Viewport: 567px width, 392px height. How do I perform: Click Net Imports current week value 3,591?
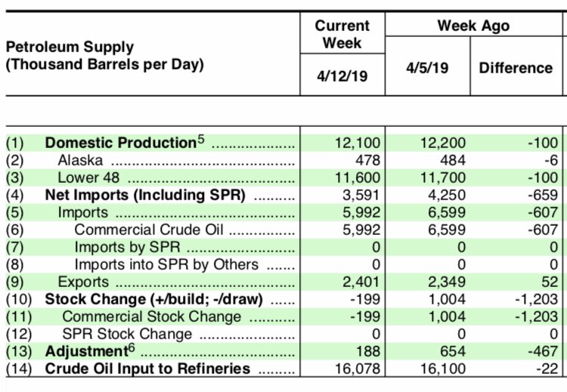(x=361, y=196)
